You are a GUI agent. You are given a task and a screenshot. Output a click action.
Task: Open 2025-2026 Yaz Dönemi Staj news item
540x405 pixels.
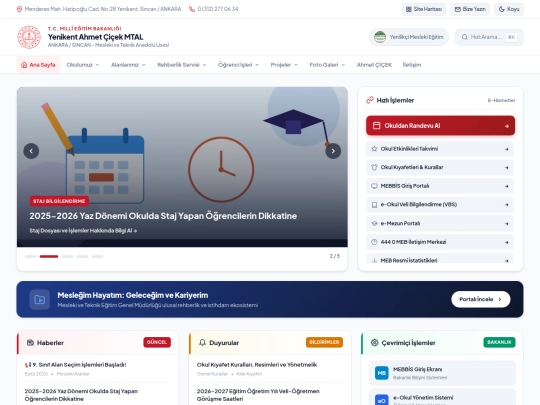[81, 395]
